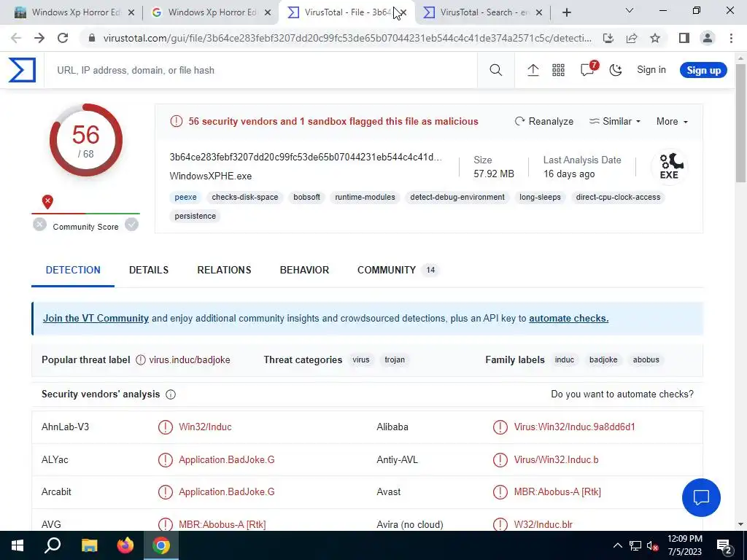Click the bobsoft tag
This screenshot has height=560, width=747.
tap(306, 197)
